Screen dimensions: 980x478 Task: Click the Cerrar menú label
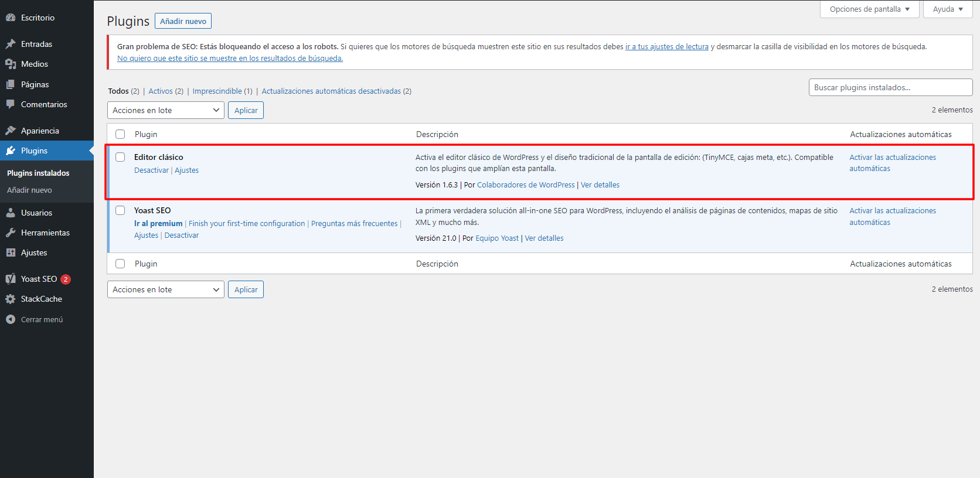(42, 319)
